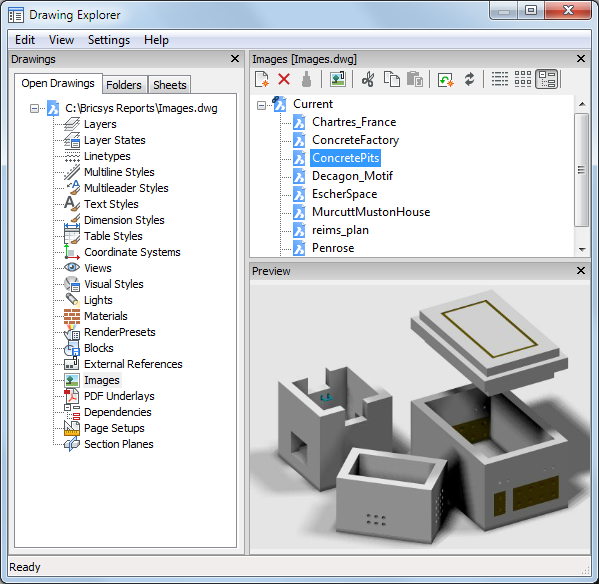599x584 pixels.
Task: Close the Preview panel
Action: 581,271
